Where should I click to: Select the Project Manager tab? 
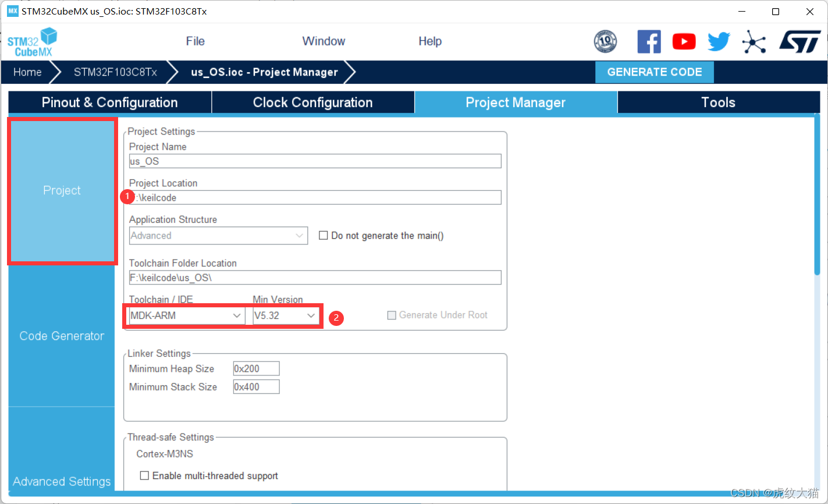point(516,102)
